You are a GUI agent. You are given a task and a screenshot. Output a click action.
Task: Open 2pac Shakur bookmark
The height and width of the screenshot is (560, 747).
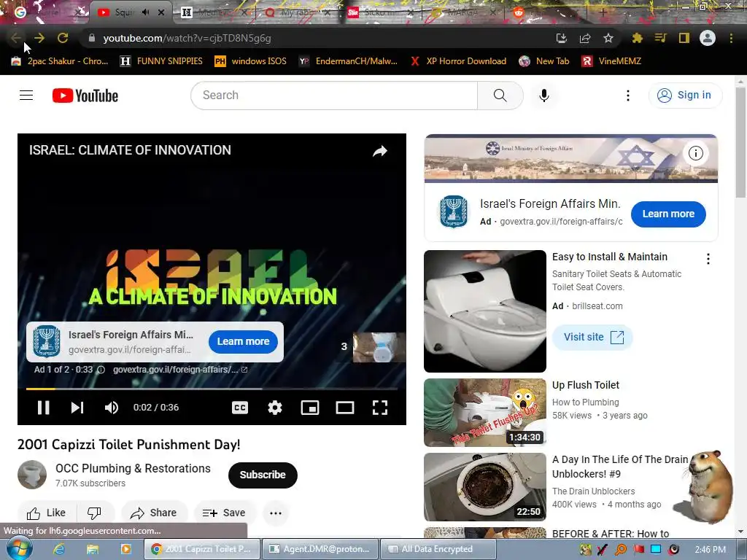(x=60, y=61)
